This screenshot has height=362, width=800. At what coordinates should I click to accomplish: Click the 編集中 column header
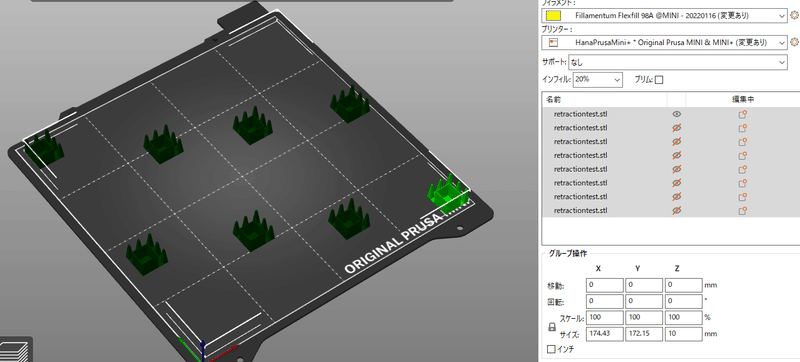click(x=743, y=99)
